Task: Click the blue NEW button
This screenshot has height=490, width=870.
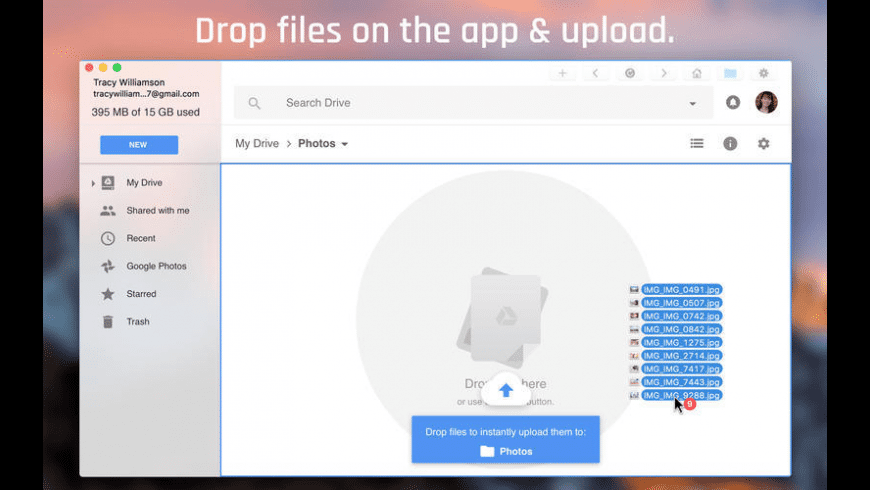Action: (x=139, y=145)
